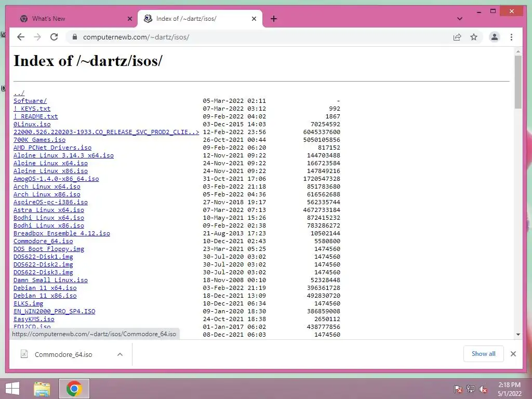This screenshot has width=532, height=399.
Task: Download DOS_Boot_Floppy.img
Action: [x=48, y=249]
